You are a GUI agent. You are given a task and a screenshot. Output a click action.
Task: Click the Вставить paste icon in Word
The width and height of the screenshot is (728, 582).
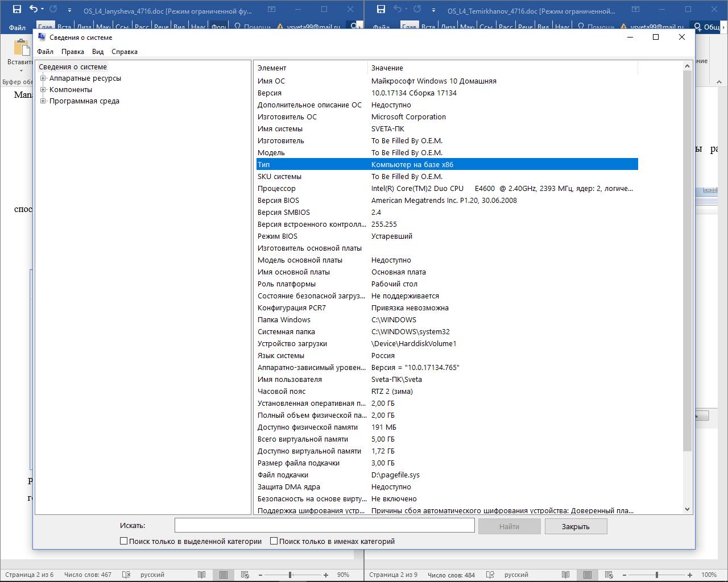point(21,48)
